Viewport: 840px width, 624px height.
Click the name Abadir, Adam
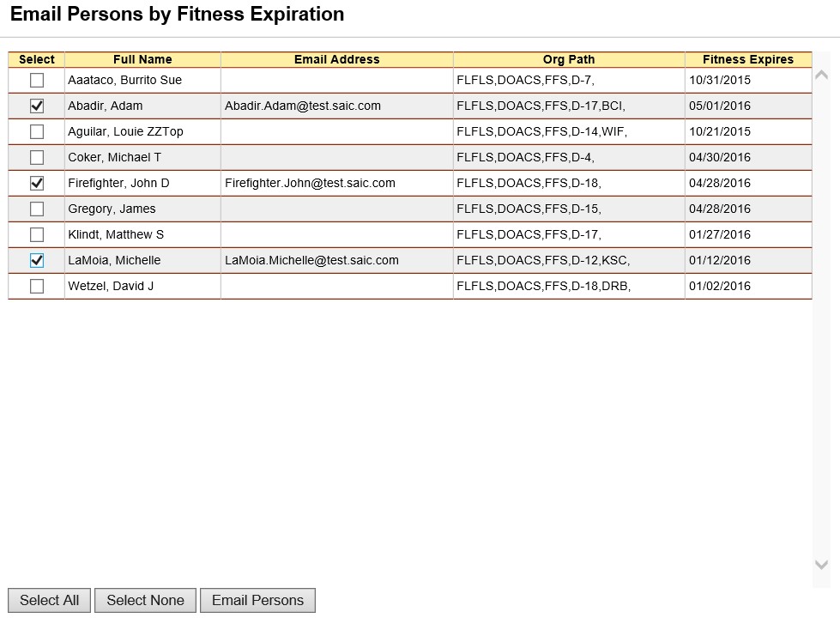[x=106, y=106]
